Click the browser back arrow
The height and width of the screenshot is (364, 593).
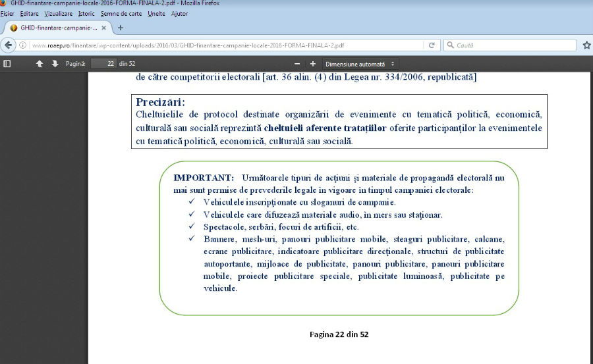pos(8,45)
